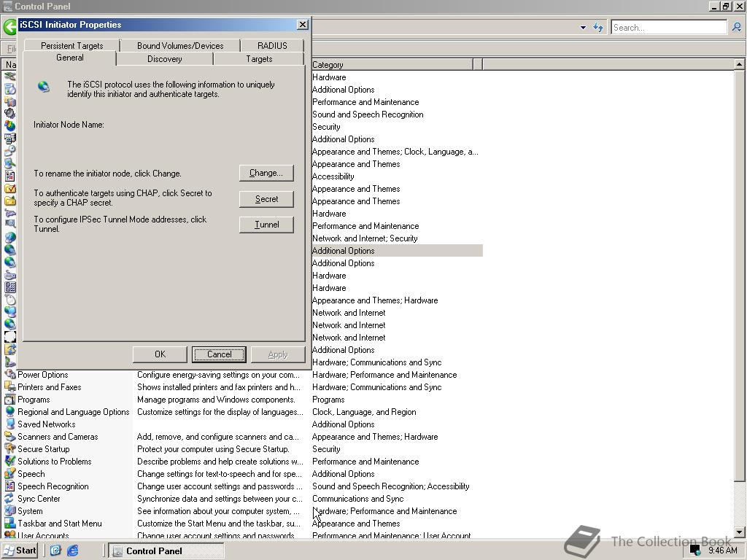Open the Start menu
Screen dimensions: 747x560
[20, 551]
